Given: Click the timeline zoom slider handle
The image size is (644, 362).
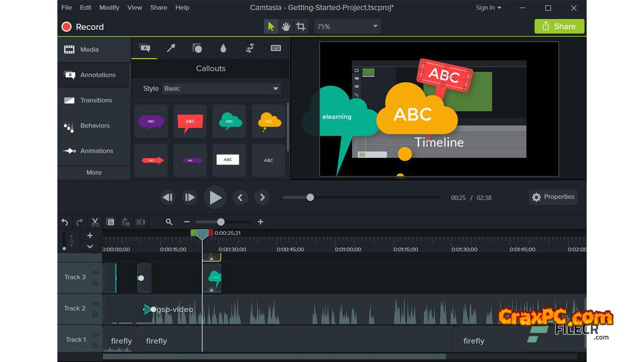Looking at the screenshot, I should 221,222.
